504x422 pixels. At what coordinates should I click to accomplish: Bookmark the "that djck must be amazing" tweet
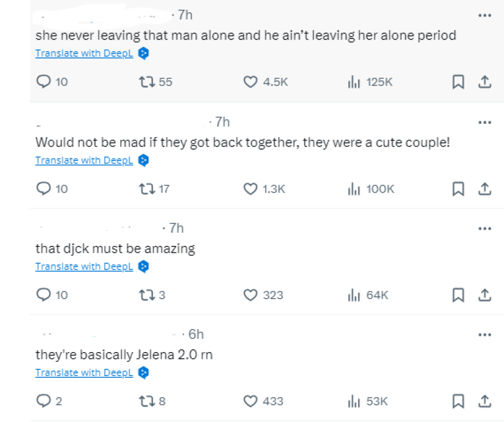[x=458, y=295]
